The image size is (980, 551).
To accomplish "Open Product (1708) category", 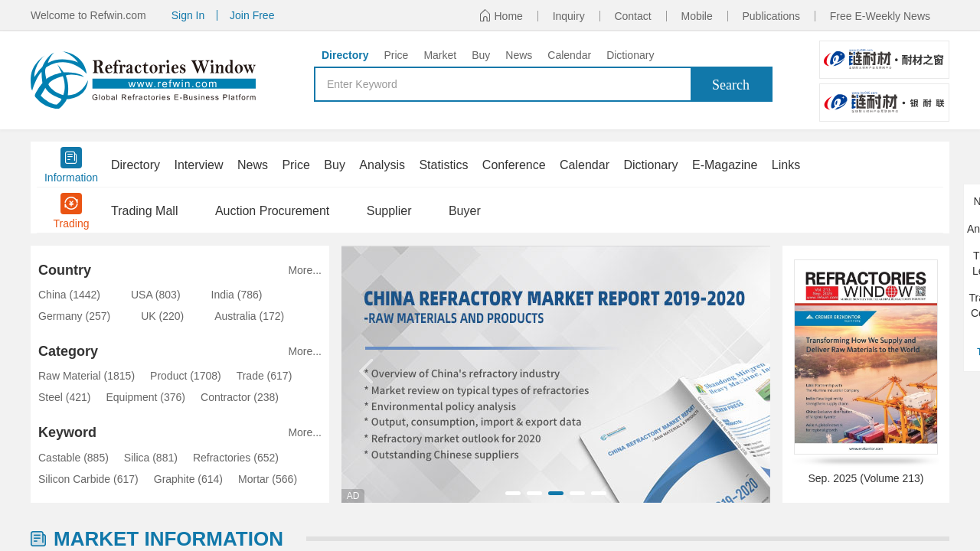I will [x=185, y=376].
